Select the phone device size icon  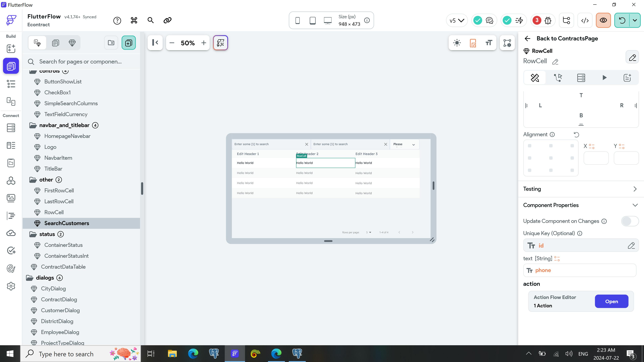coord(297,20)
